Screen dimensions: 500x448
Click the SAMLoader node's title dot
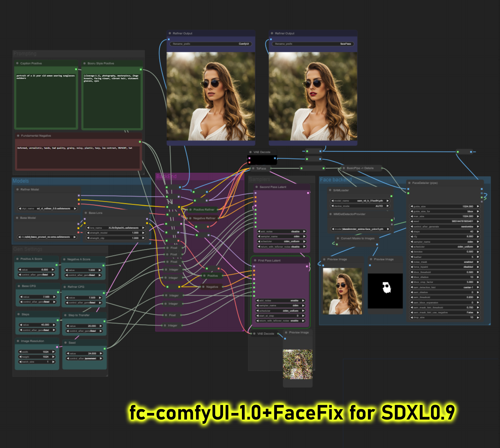(330, 190)
